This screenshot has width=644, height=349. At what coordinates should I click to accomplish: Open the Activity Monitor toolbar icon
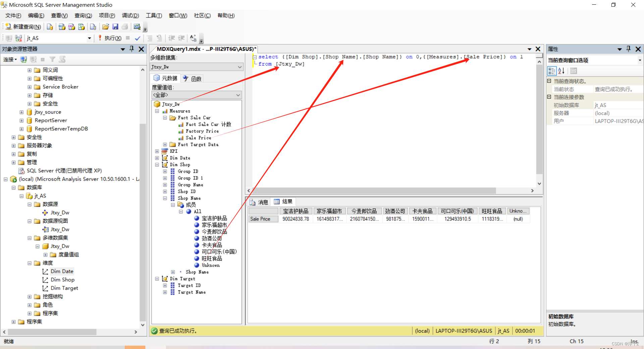click(137, 27)
